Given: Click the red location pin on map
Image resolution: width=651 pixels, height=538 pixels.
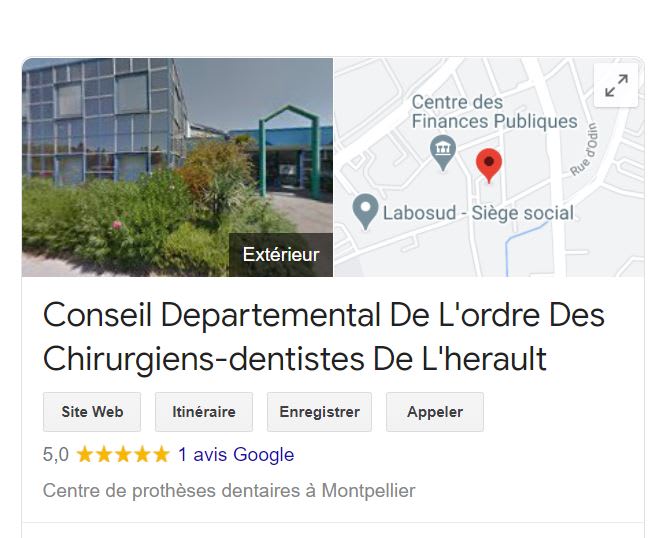Looking at the screenshot, I should point(489,166).
